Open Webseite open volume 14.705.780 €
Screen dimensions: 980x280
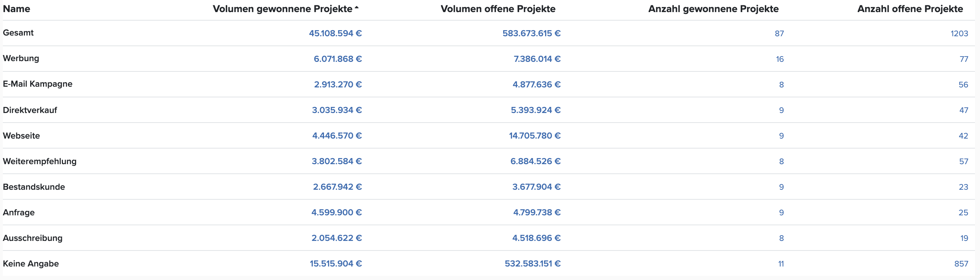click(x=535, y=136)
